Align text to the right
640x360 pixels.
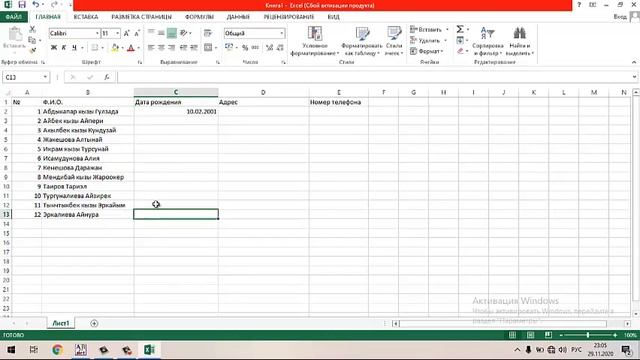[x=172, y=48]
